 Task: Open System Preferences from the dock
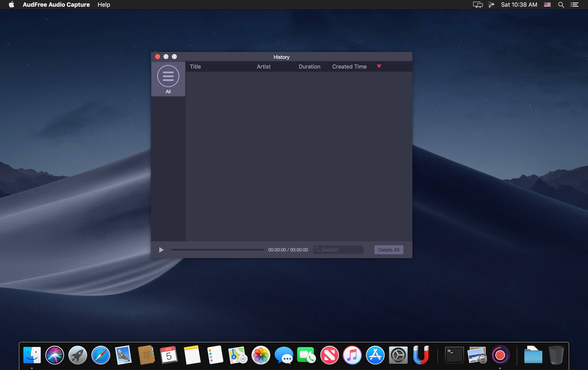pyautogui.click(x=398, y=355)
